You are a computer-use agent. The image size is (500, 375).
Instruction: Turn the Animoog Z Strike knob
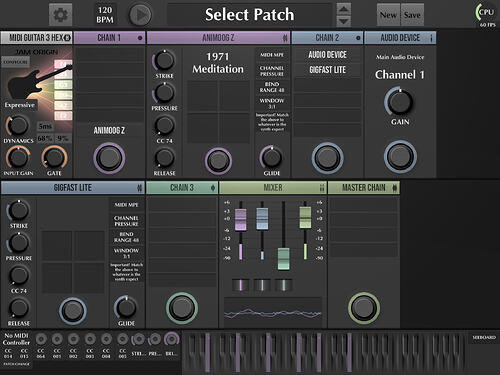click(x=164, y=60)
